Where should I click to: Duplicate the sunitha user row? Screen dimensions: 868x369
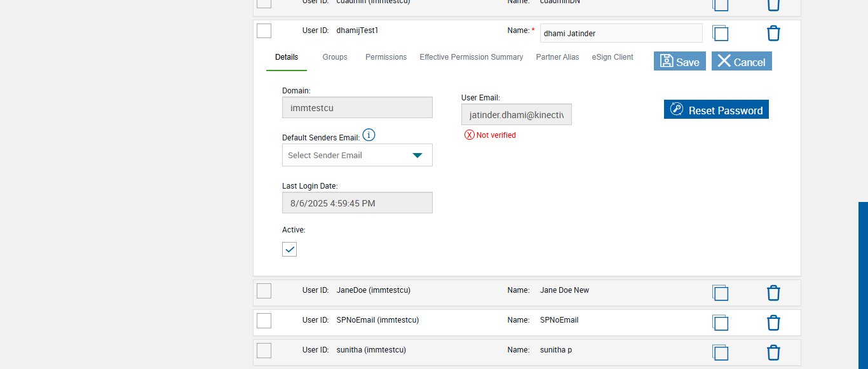(x=720, y=352)
